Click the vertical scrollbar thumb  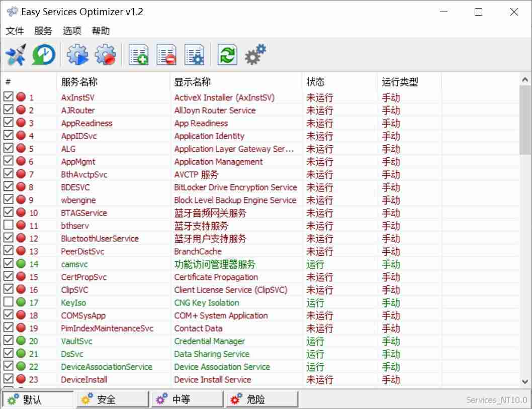tap(525, 120)
